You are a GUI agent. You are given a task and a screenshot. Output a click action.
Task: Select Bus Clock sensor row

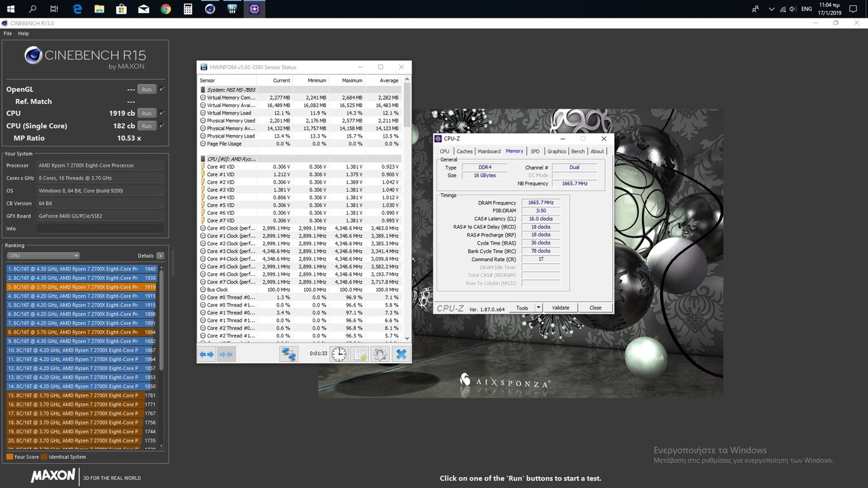(x=300, y=289)
